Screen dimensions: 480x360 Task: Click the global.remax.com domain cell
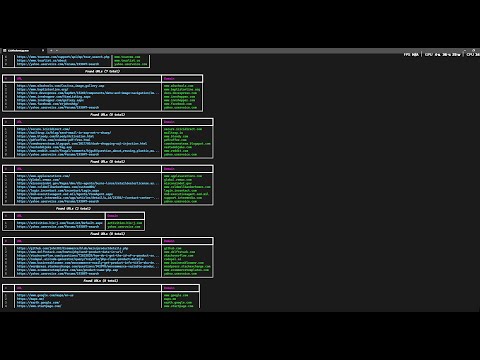178,180
